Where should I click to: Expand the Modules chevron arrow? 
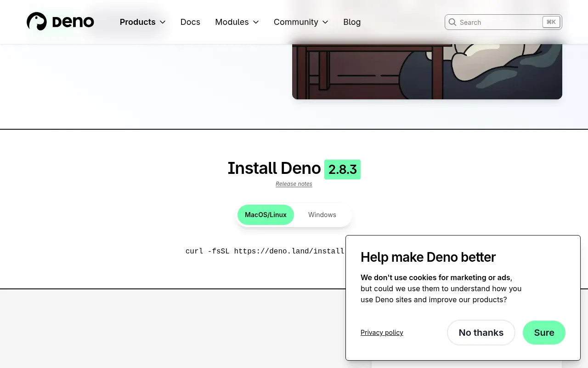pos(256,22)
